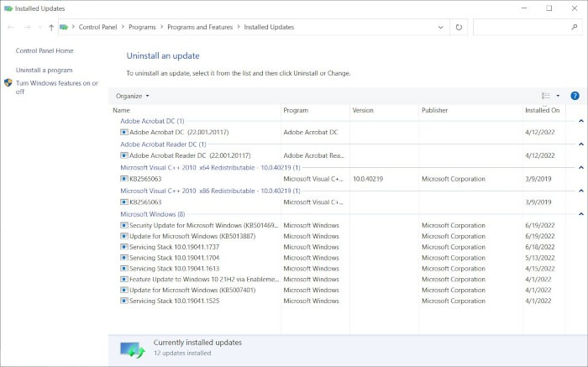Open Uninstall a program link
The height and width of the screenshot is (367, 588).
tap(45, 70)
